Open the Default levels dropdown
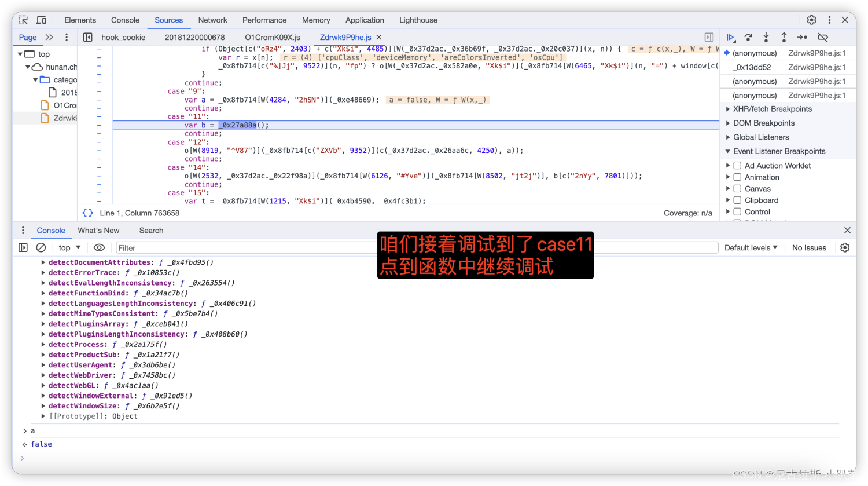This screenshot has height=486, width=868. tap(751, 247)
